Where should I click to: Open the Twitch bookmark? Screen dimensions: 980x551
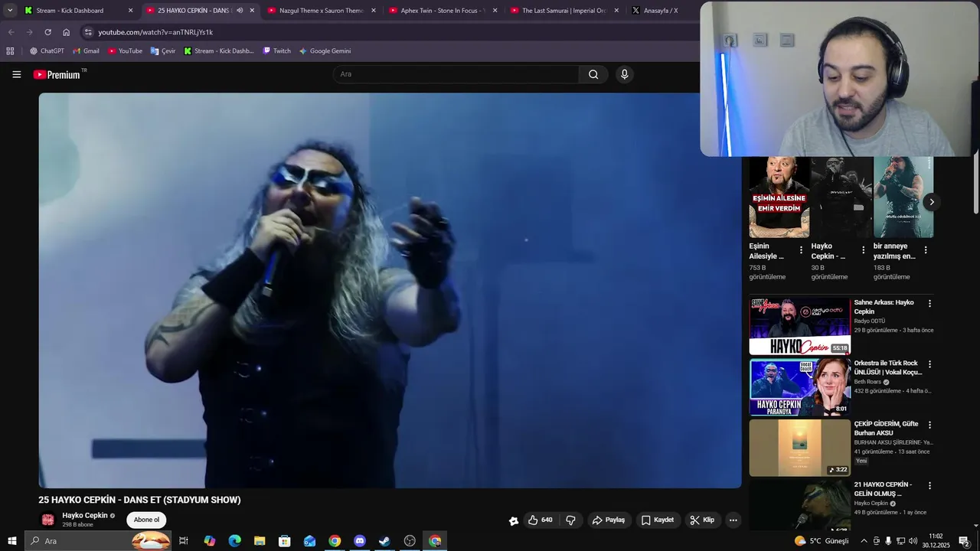coord(276,51)
